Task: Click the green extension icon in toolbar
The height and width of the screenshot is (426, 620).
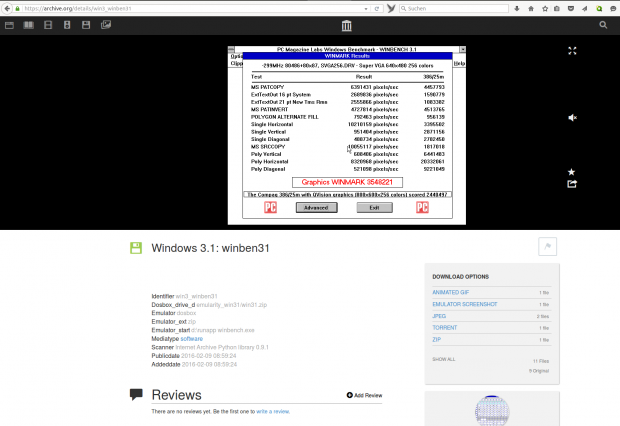Action: click(599, 8)
